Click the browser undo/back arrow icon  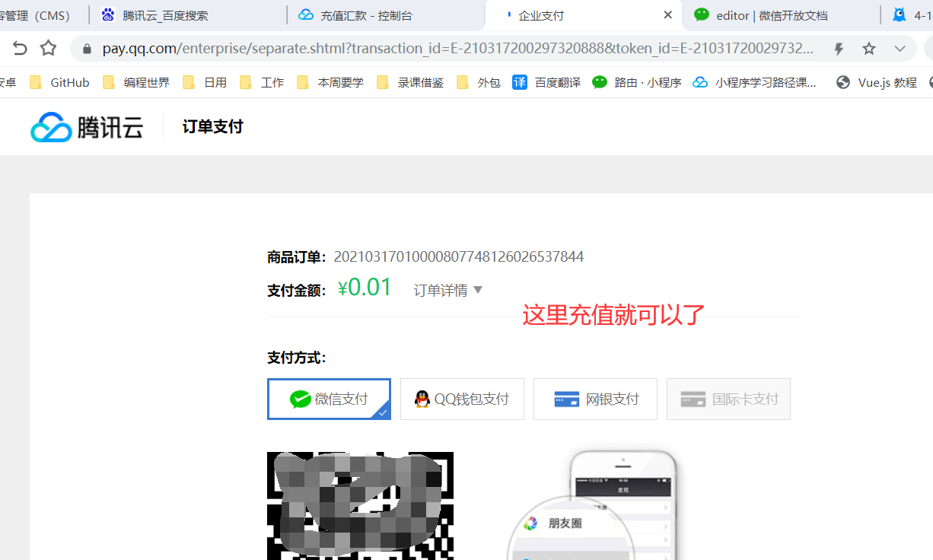point(20,49)
